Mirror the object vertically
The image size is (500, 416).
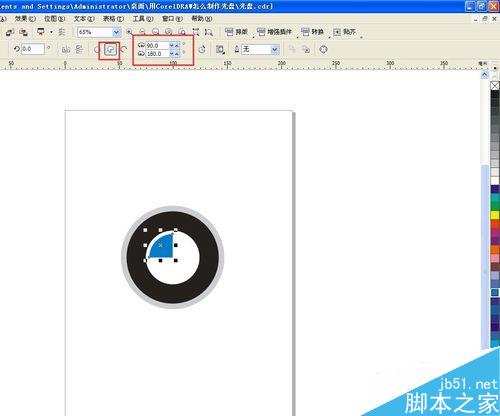point(79,50)
